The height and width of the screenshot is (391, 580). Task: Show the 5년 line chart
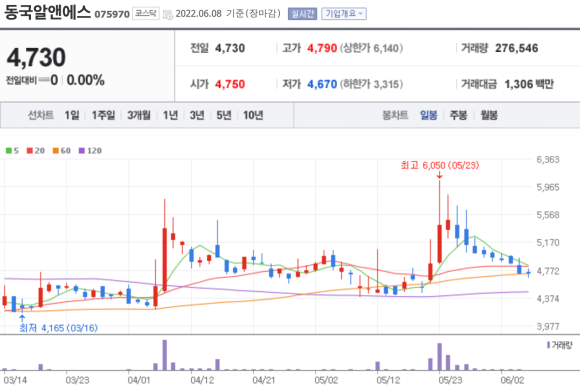click(223, 115)
